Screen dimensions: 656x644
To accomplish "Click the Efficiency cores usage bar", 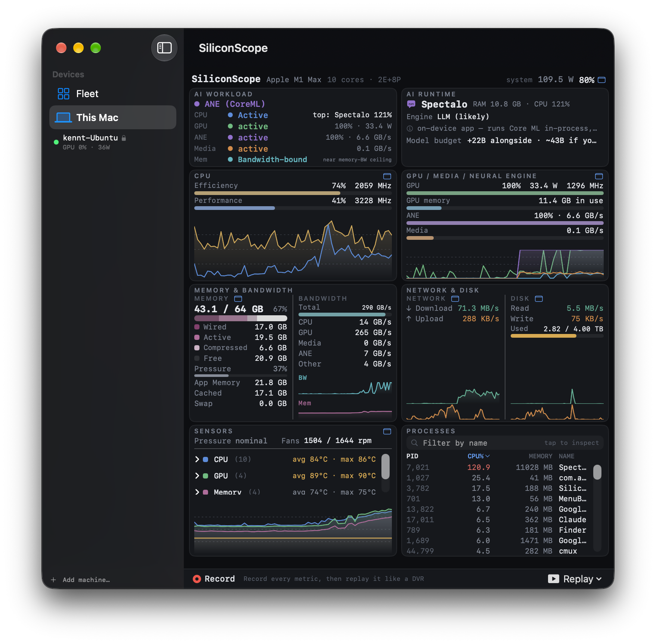I will (293, 193).
